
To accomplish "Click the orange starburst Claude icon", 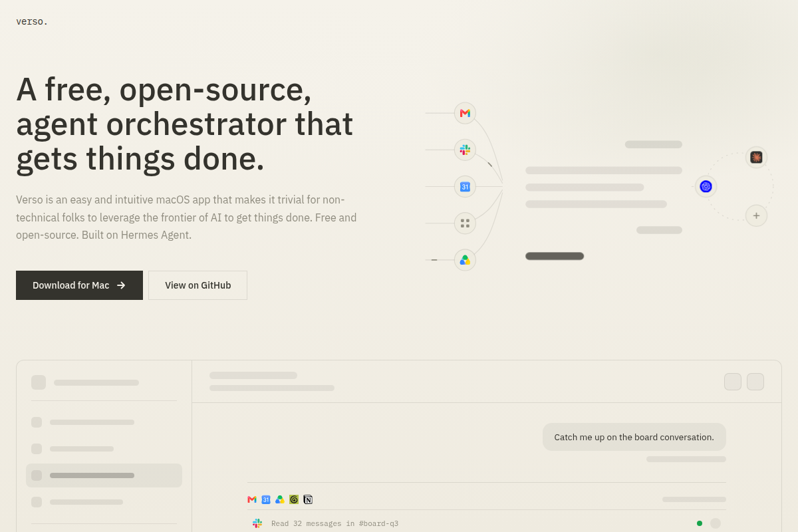I will point(756,157).
